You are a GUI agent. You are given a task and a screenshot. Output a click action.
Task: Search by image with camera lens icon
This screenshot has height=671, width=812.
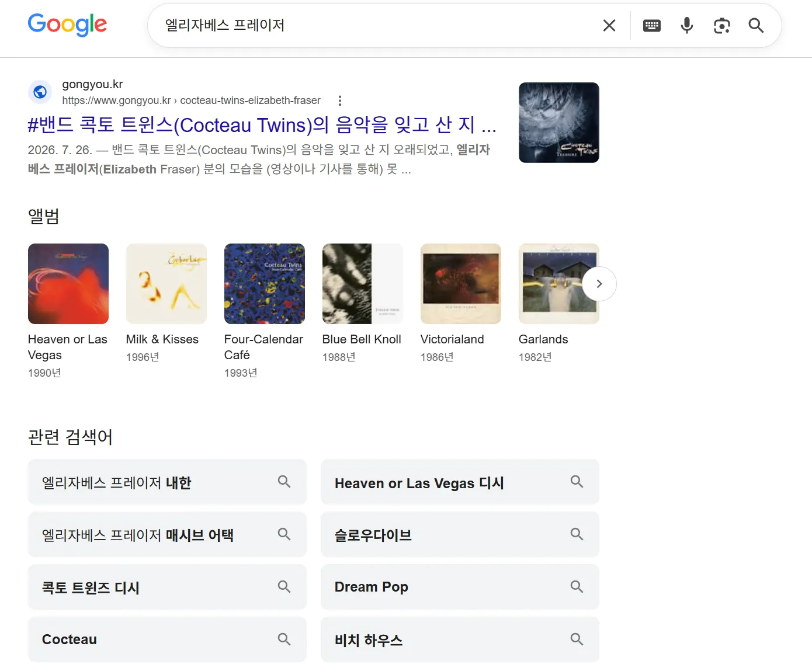(722, 25)
